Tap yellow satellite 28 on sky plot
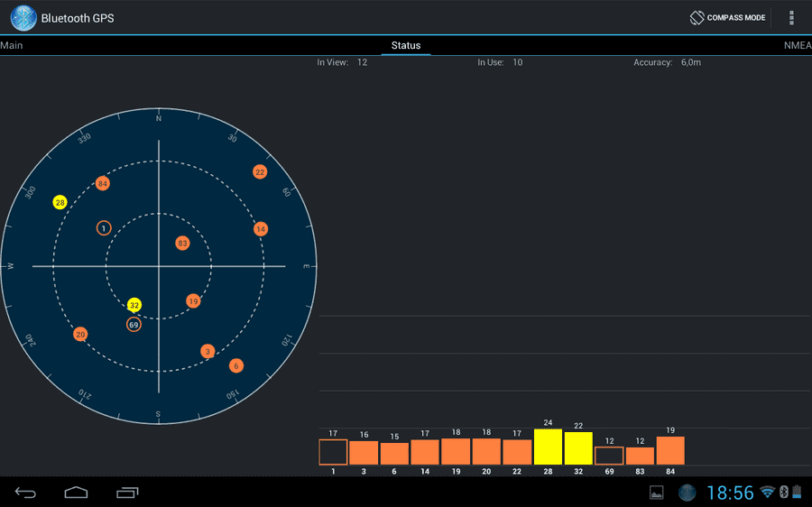This screenshot has width=812, height=507. pyautogui.click(x=60, y=202)
